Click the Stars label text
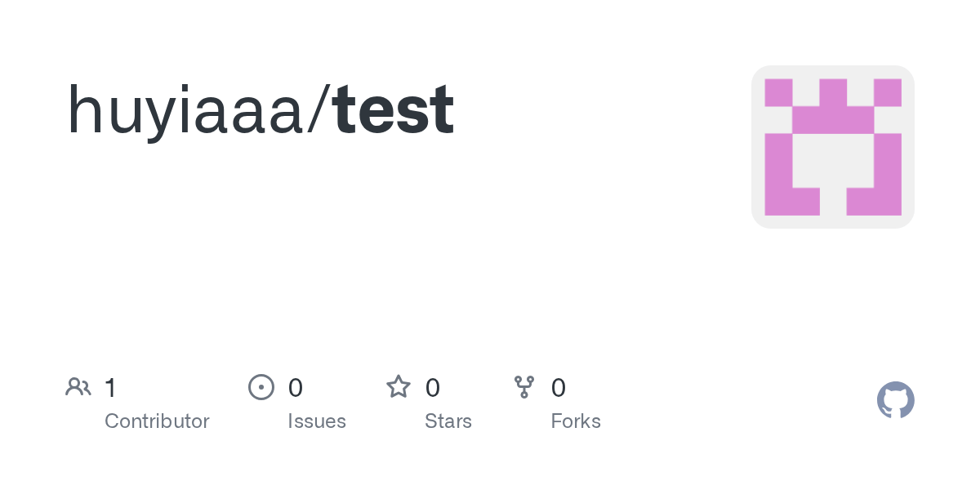 (x=448, y=421)
